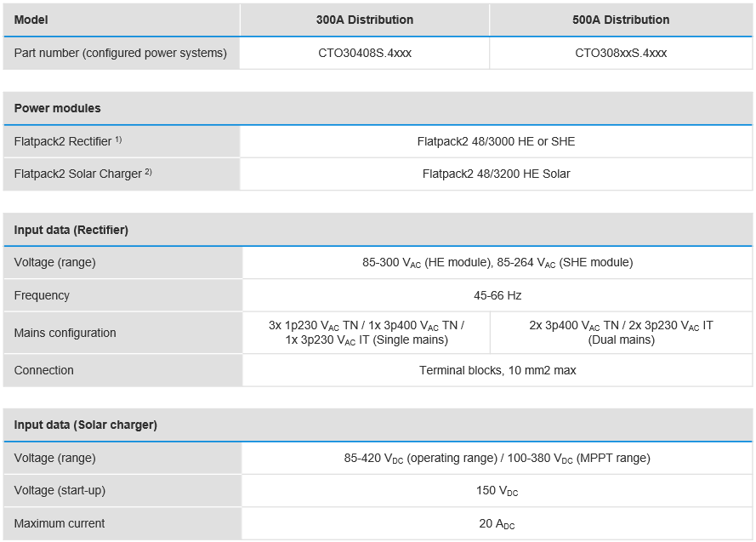Select the Input data (Solar charger) heading

(x=85, y=425)
